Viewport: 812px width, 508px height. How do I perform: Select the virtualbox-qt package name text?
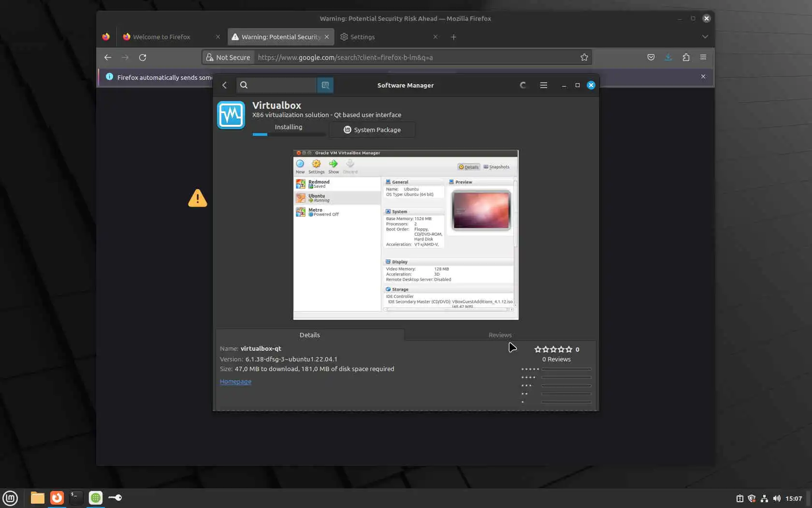tap(261, 348)
